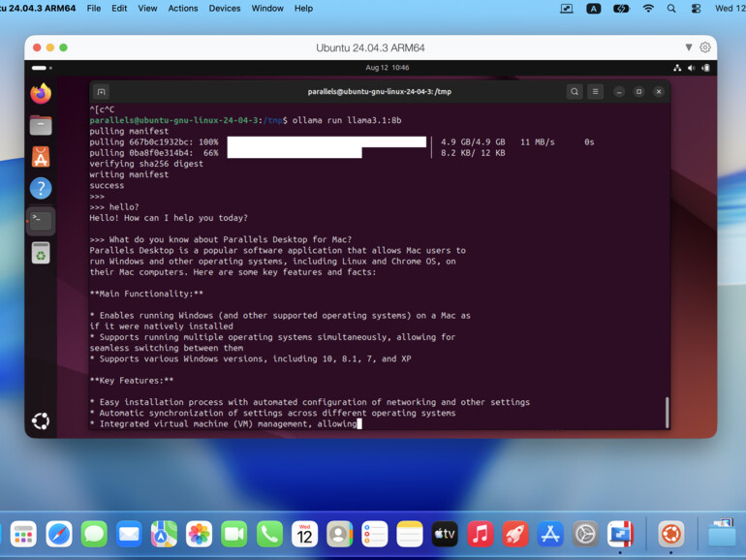Open App Store from the macOS Dock
746x560 pixels.
pyautogui.click(x=550, y=534)
